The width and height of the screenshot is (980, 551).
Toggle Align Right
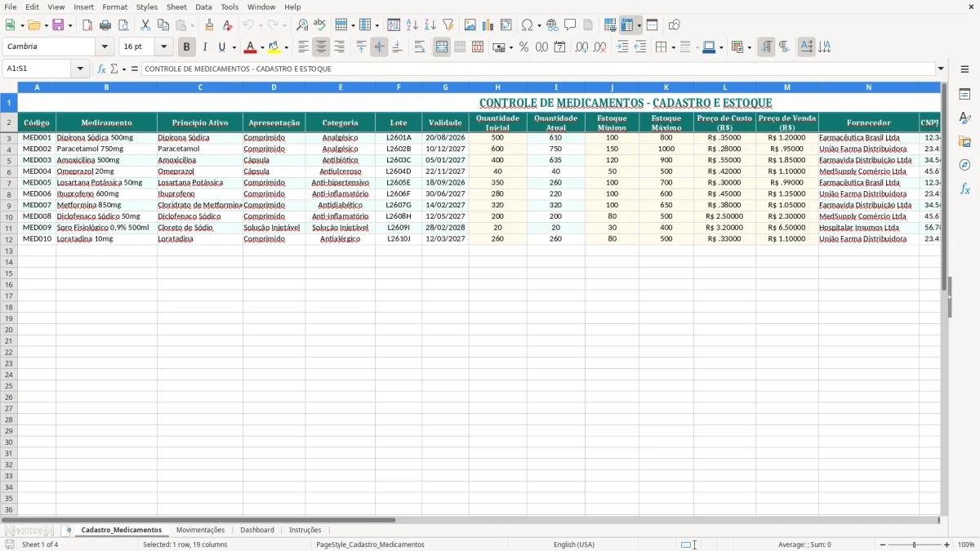tap(339, 47)
